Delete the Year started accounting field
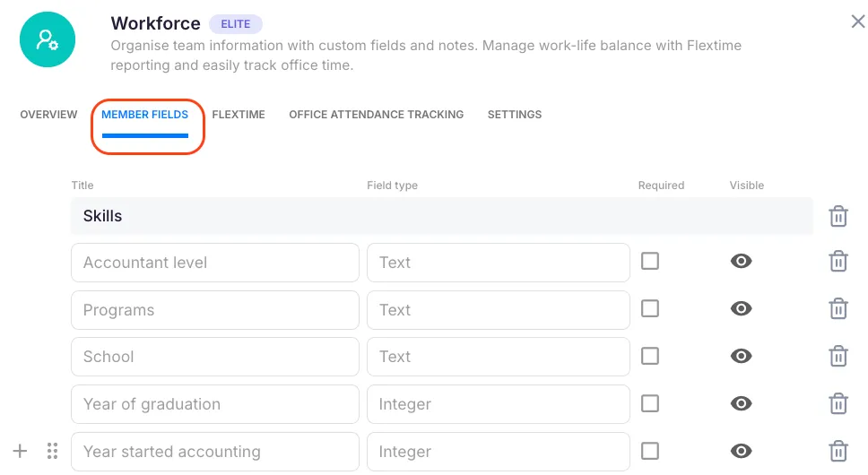868x475 pixels. [838, 451]
